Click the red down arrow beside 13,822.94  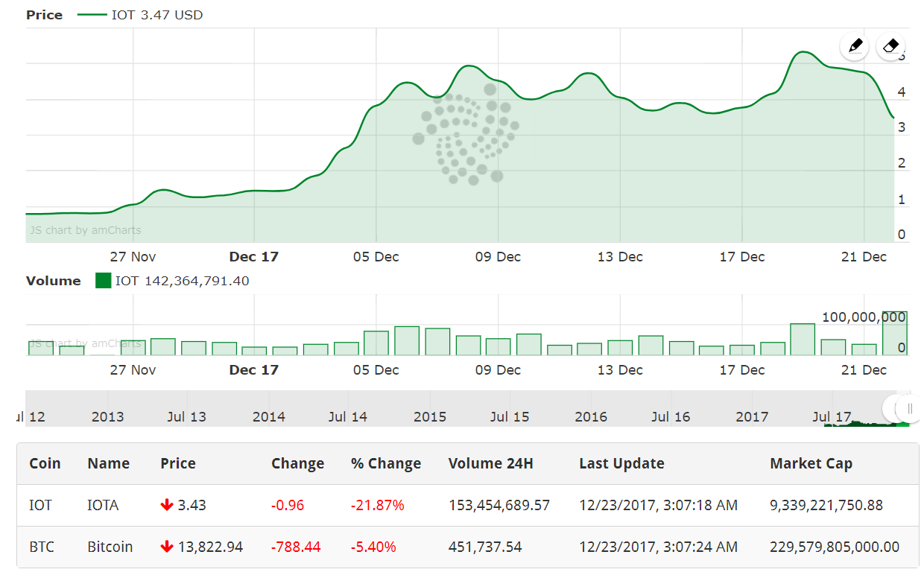tap(167, 547)
